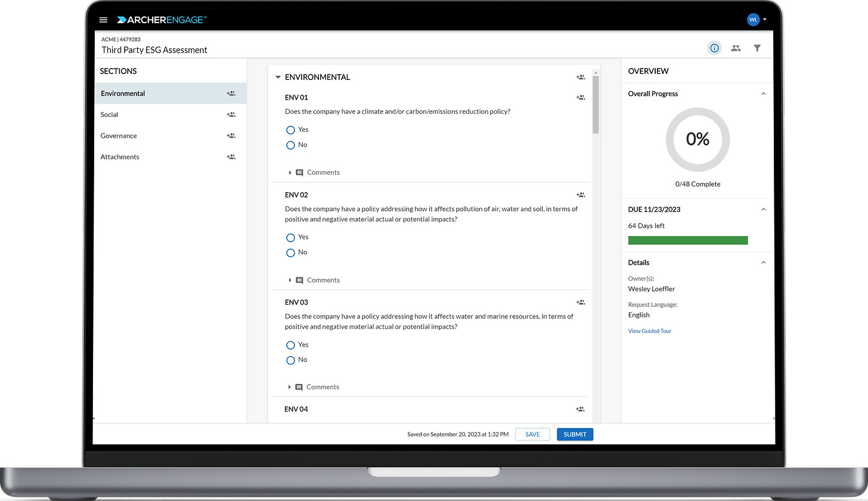Click the 'Third Party ESG Assessment' title
This screenshot has height=501, width=868.
pos(154,50)
